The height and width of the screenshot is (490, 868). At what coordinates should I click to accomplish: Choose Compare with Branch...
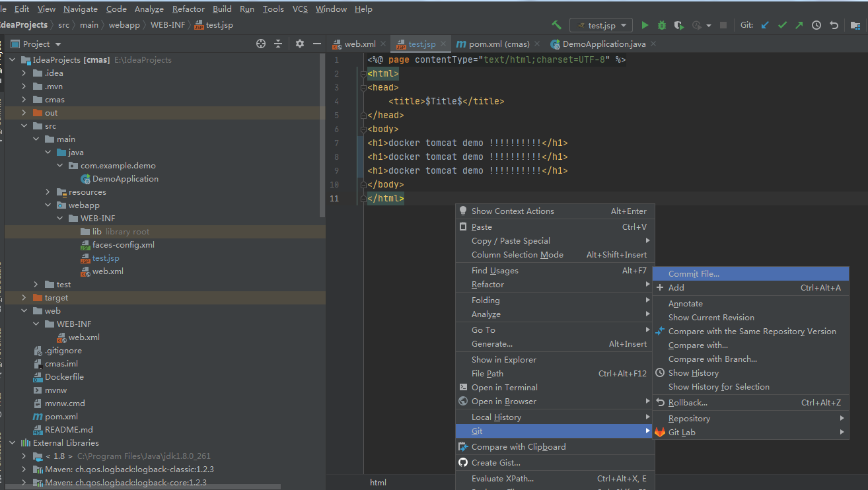pyautogui.click(x=750, y=359)
